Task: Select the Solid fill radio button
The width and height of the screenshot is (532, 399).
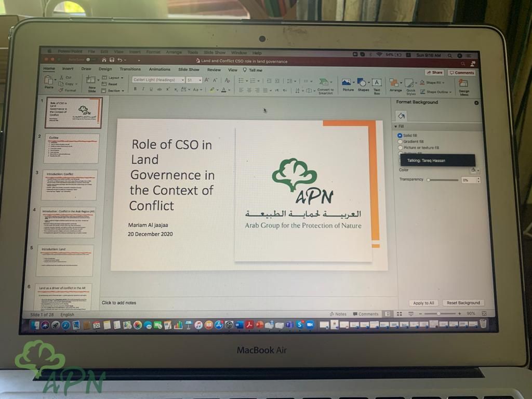Action: [x=400, y=136]
